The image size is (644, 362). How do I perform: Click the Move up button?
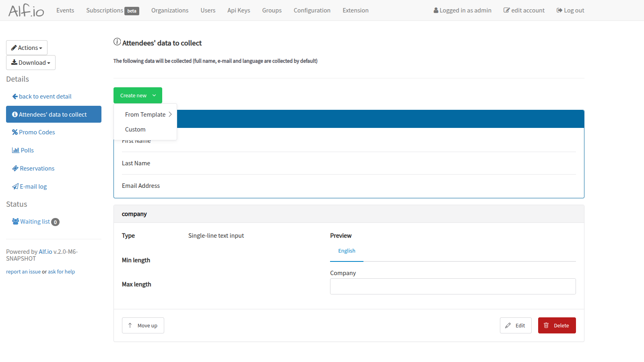[143, 325]
